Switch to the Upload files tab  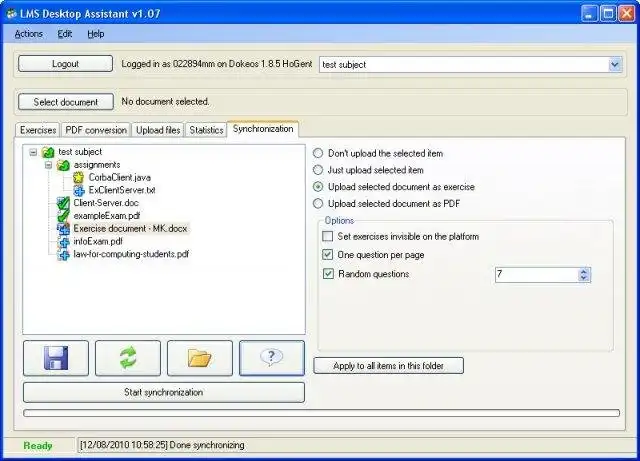(158, 130)
